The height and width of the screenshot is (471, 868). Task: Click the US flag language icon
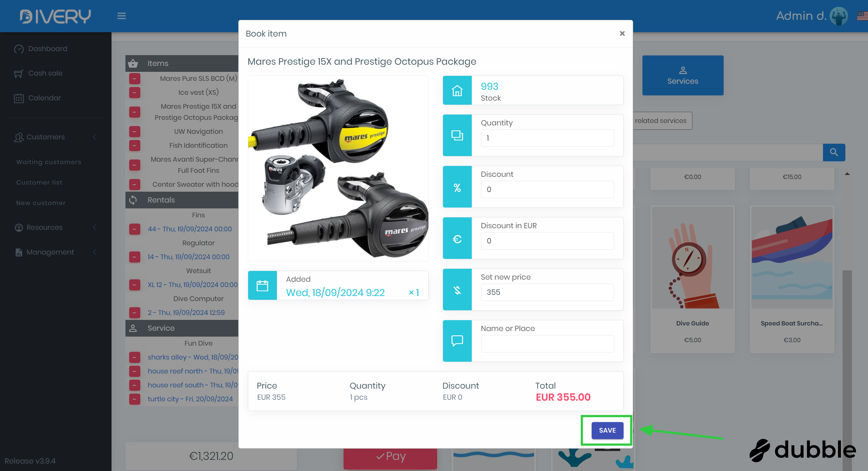(862, 16)
